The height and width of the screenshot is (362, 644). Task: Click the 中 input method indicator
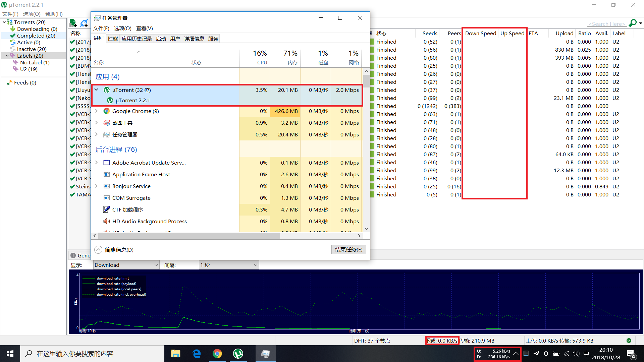[x=586, y=353]
